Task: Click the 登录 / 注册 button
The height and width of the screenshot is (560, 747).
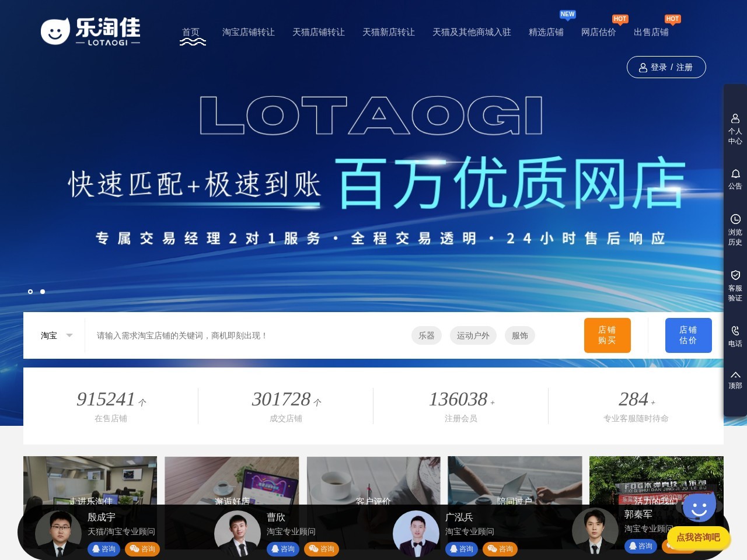Action: coord(666,67)
